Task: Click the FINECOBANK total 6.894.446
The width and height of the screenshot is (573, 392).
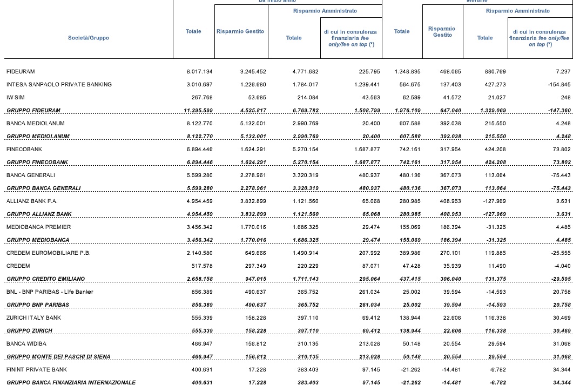Action: [199, 150]
